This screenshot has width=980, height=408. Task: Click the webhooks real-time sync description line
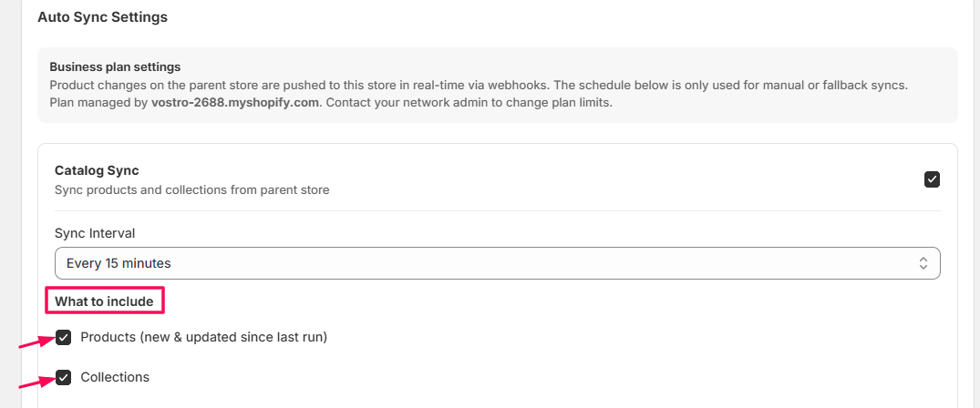pyautogui.click(x=479, y=85)
